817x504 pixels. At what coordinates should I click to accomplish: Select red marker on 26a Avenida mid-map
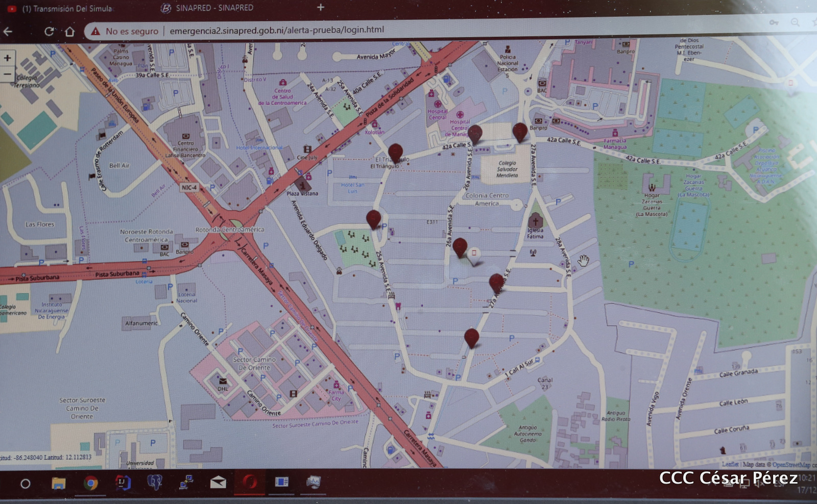pyautogui.click(x=460, y=247)
